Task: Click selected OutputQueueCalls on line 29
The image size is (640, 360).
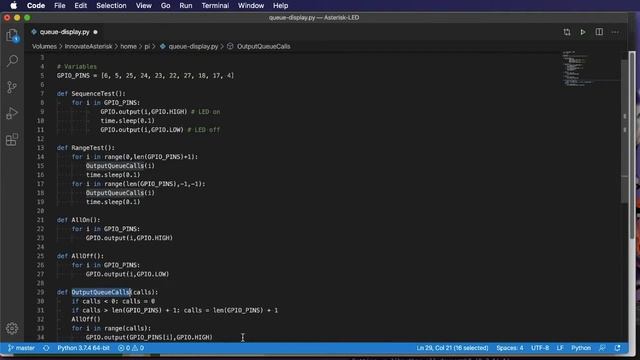Action: click(102, 292)
